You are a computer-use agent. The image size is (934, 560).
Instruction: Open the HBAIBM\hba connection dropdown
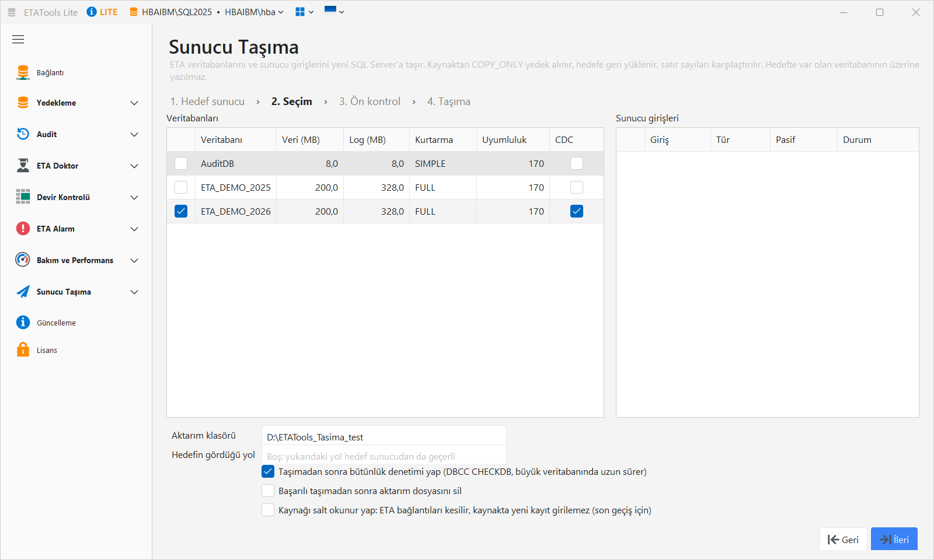[254, 12]
